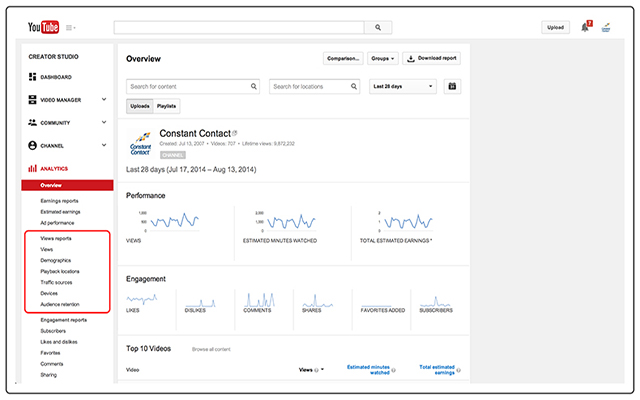Viewport: 640px width, 400px height.
Task: Click the Channel icon in sidebar
Action: click(x=33, y=145)
